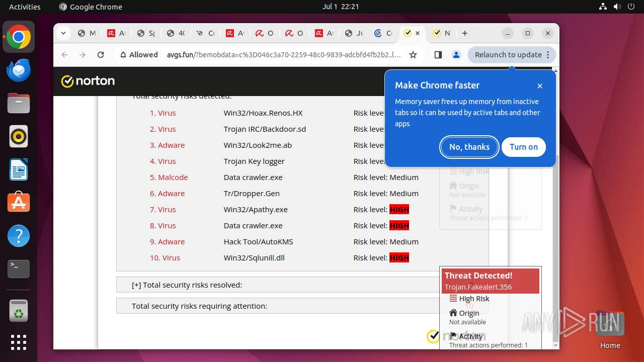Open the Trash from the dock
The width and height of the screenshot is (644, 362).
19,310
